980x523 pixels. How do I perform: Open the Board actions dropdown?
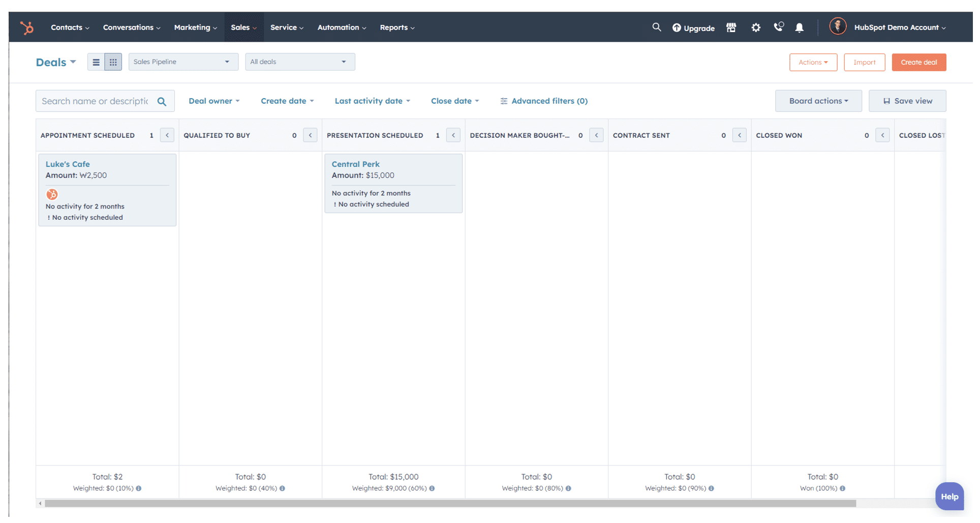818,101
